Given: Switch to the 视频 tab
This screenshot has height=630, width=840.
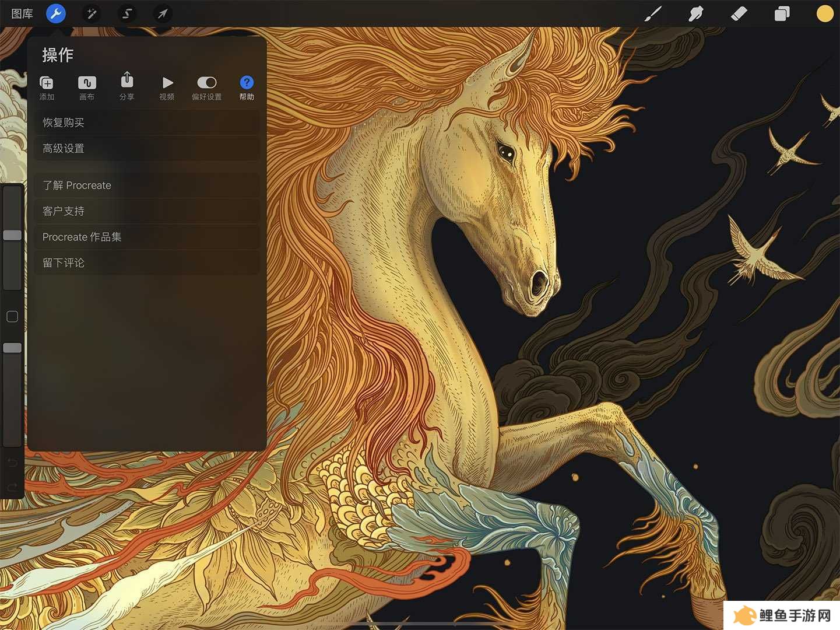Looking at the screenshot, I should point(167,88).
